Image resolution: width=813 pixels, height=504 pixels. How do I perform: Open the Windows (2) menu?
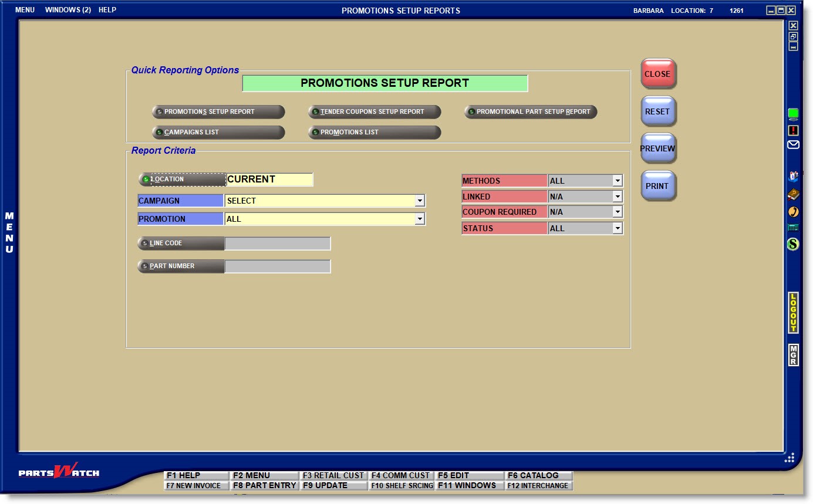(68, 10)
